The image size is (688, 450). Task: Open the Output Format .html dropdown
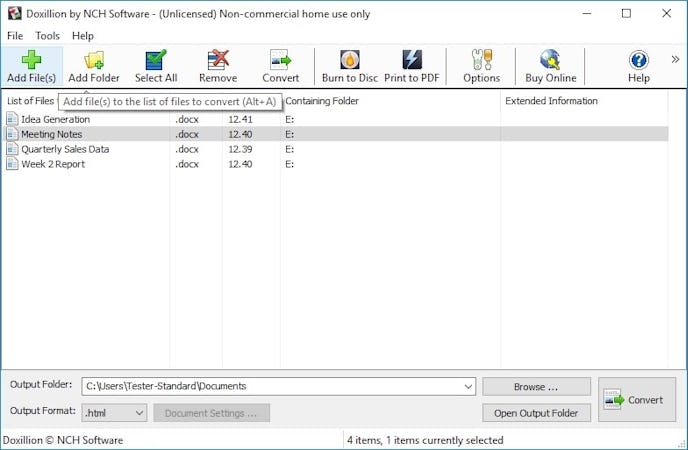click(x=114, y=413)
